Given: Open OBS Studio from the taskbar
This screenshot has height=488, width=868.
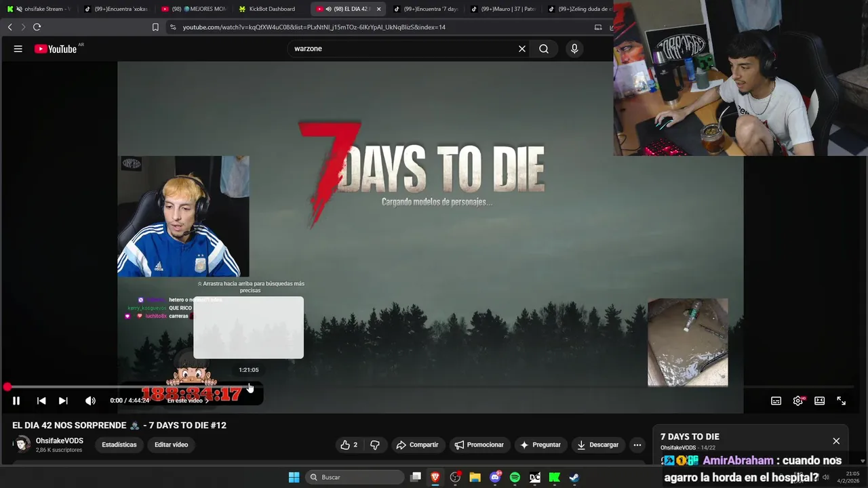Looking at the screenshot, I should click(x=455, y=477).
